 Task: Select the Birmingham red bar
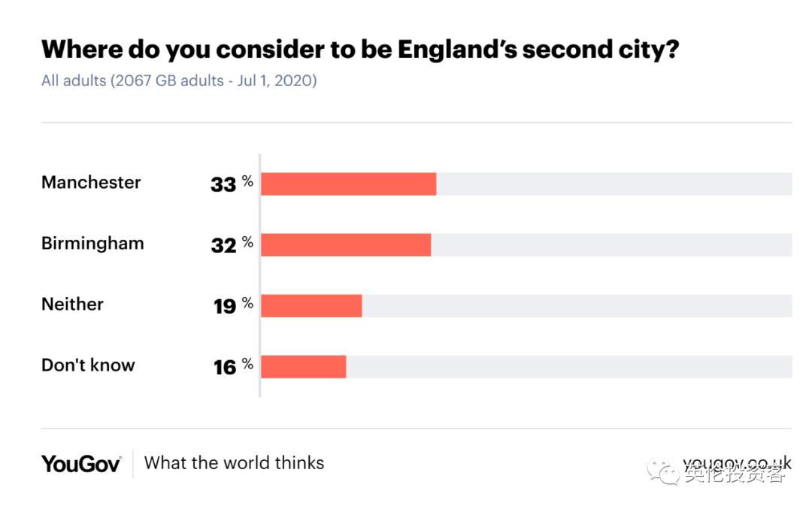[346, 245]
